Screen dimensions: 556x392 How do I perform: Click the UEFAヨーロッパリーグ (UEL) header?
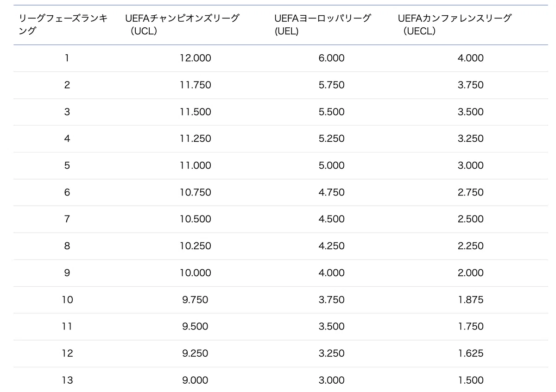click(x=322, y=25)
